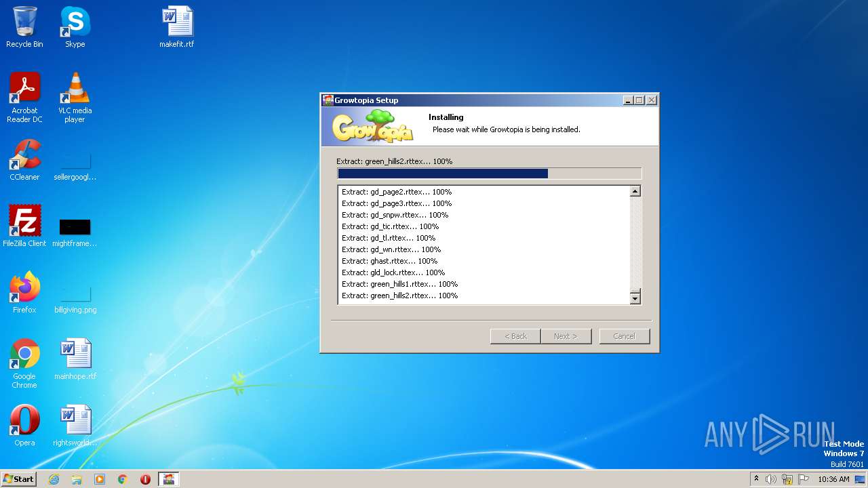Click the log's scroll down arrow
The height and width of the screenshot is (488, 868).
click(x=635, y=299)
